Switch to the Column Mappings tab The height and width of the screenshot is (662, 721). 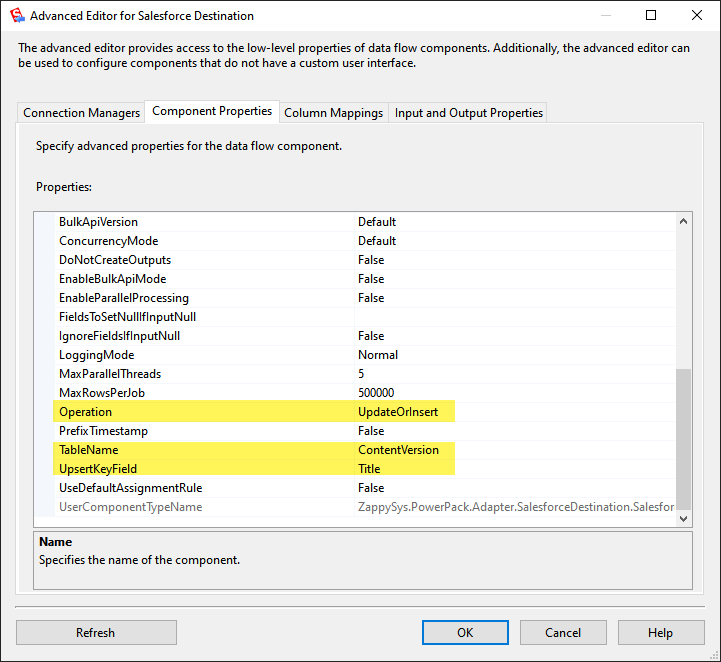pyautogui.click(x=333, y=113)
